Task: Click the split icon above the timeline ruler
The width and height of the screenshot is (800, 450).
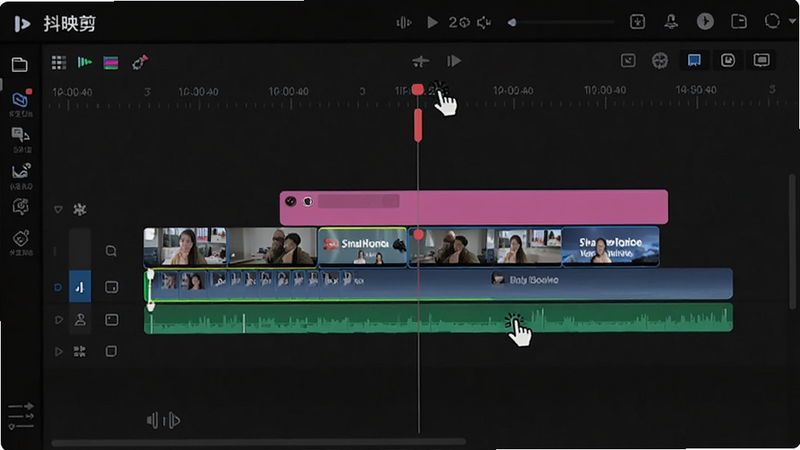Action: pos(420,62)
